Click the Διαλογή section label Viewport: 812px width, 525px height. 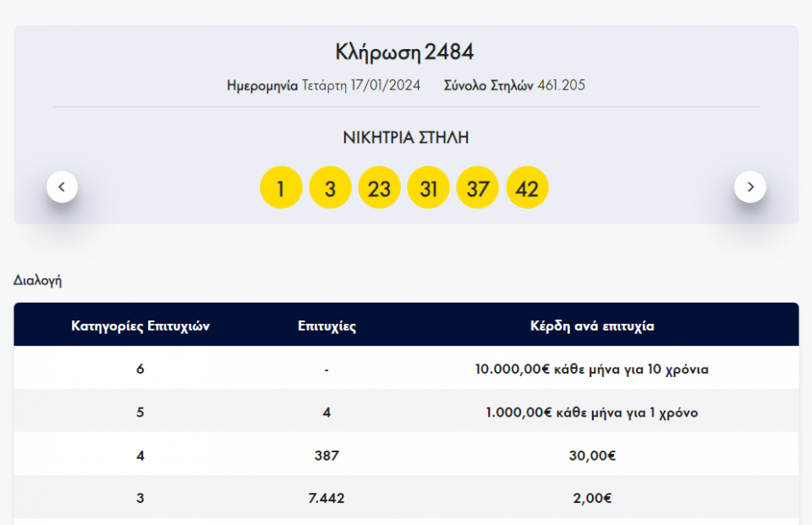(37, 281)
